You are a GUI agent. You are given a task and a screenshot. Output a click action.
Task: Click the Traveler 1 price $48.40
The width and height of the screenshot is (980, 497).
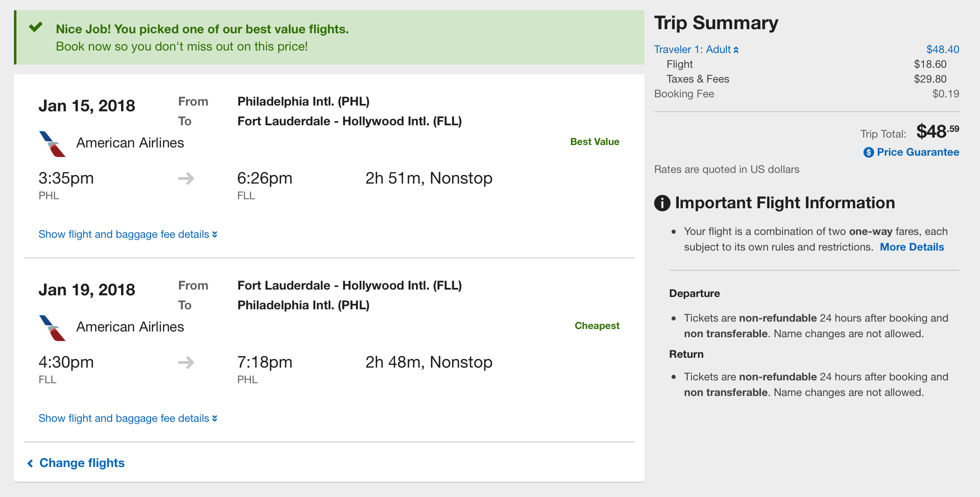coord(943,50)
